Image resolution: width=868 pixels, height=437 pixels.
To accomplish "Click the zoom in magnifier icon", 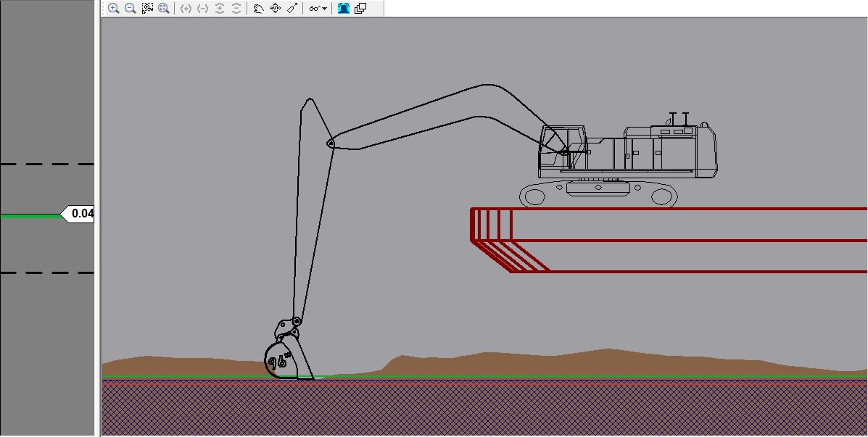I will (113, 8).
